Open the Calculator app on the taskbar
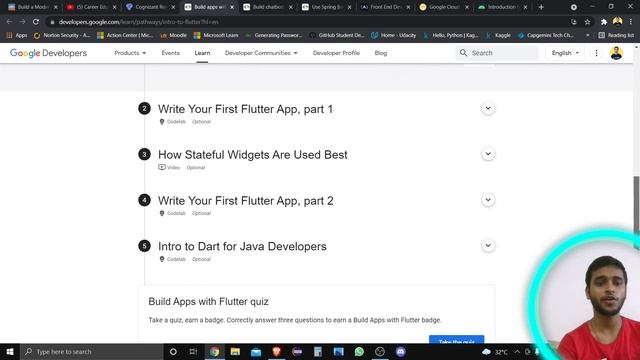Image resolution: width=640 pixels, height=360 pixels. tap(318, 351)
